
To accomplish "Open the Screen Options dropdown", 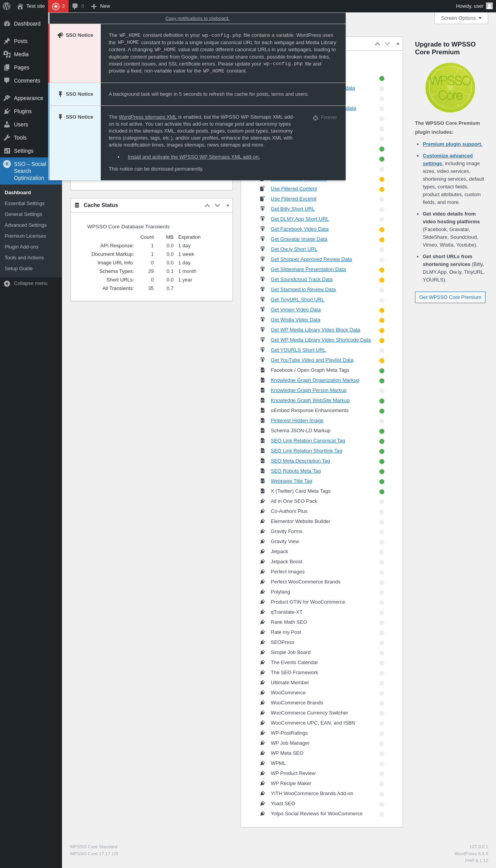I will [461, 18].
